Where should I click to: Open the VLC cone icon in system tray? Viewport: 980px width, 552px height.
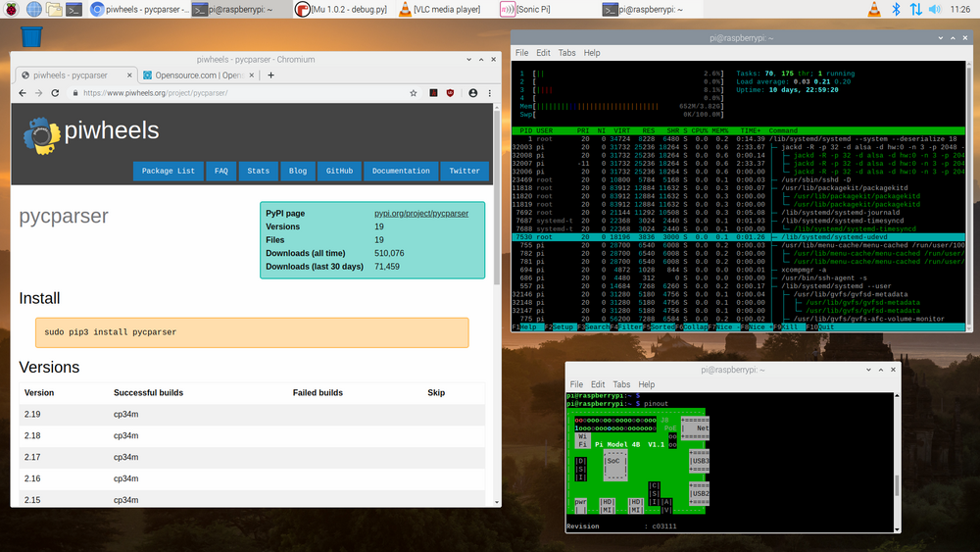pyautogui.click(x=874, y=9)
